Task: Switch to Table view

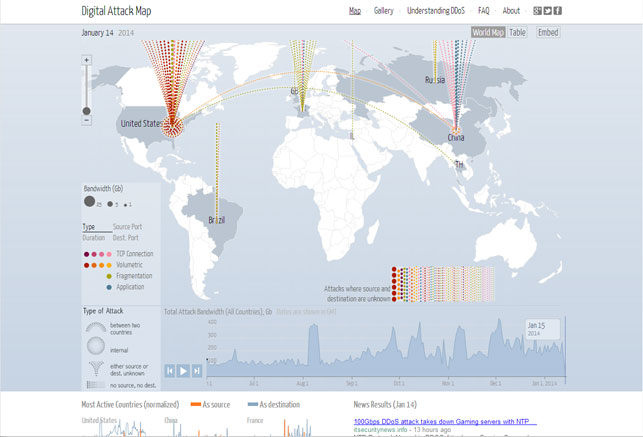Action: 517,33
